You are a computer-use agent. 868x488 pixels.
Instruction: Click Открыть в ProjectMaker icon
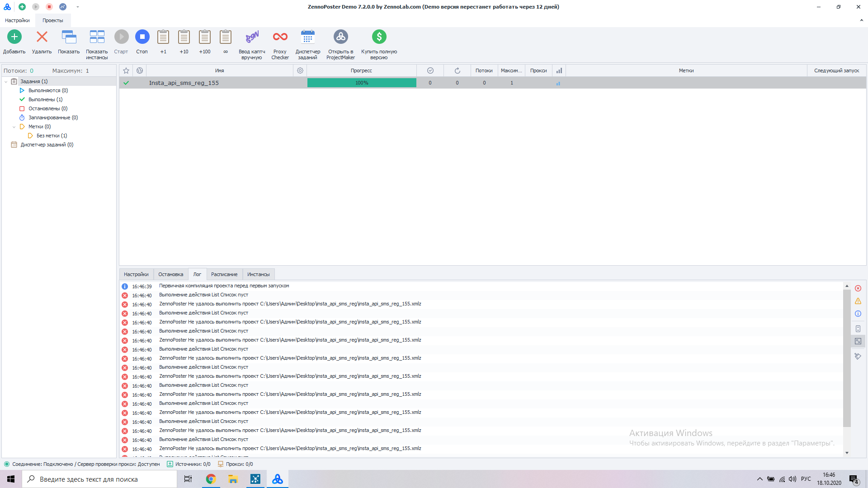(340, 37)
